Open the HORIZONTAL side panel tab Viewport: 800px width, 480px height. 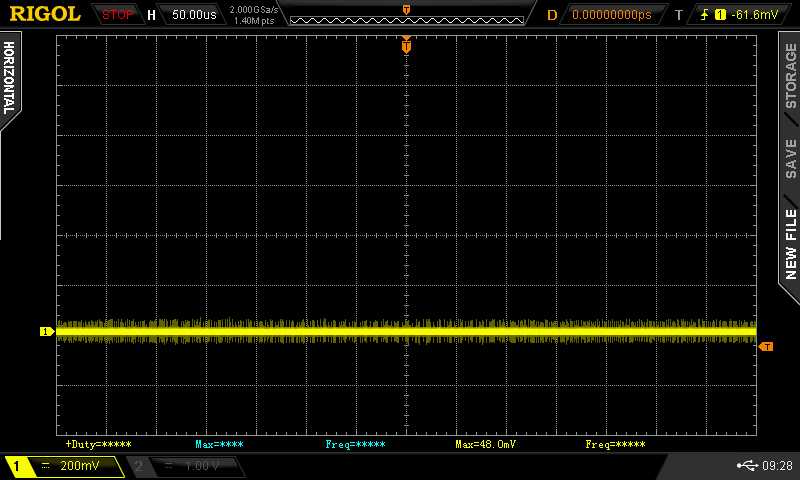pyautogui.click(x=9, y=78)
